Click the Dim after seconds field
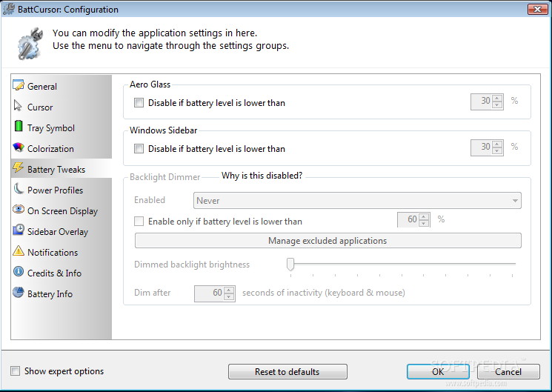Image resolution: width=552 pixels, height=392 pixels. tap(209, 293)
